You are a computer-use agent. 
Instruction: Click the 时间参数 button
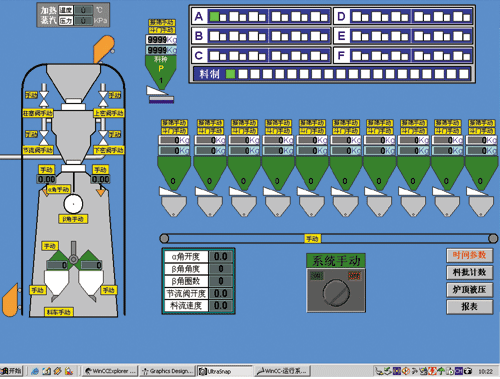(x=469, y=256)
